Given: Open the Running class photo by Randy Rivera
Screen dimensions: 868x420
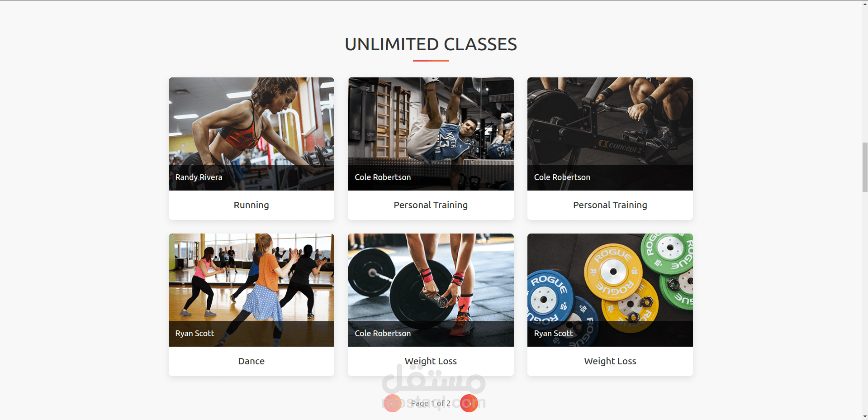Looking at the screenshot, I should click(251, 134).
